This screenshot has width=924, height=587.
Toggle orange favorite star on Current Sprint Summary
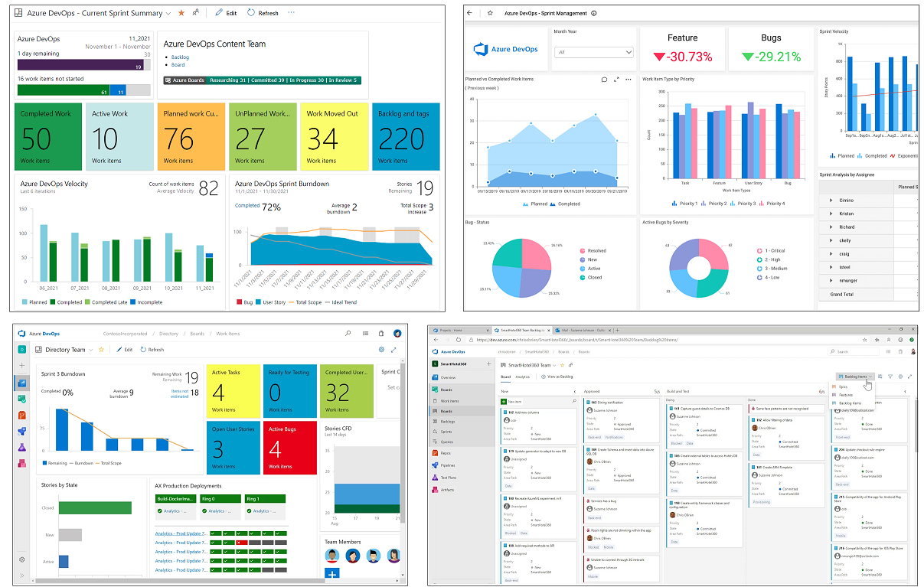181,13
